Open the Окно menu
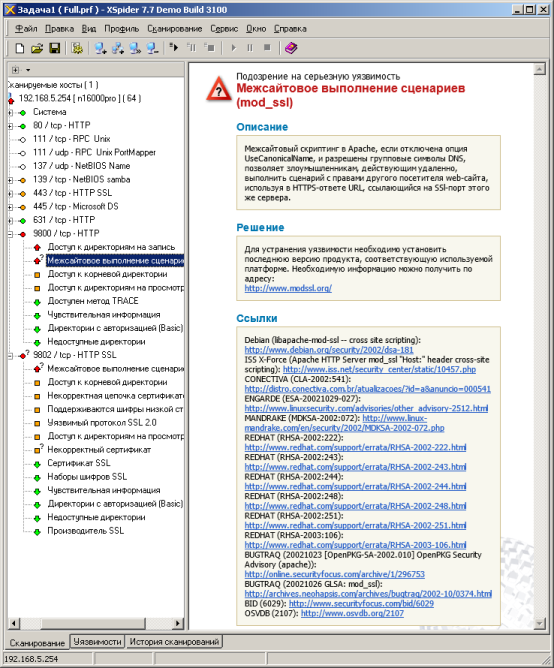 [x=256, y=29]
